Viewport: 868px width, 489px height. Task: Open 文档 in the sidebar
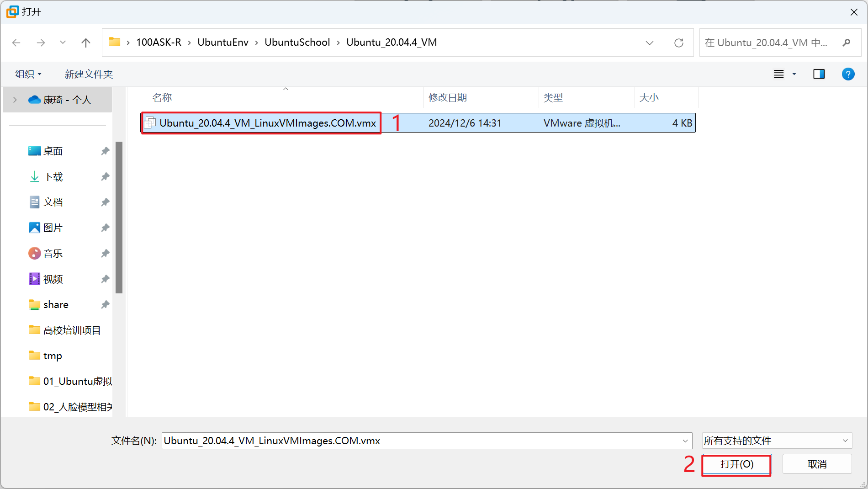click(53, 202)
